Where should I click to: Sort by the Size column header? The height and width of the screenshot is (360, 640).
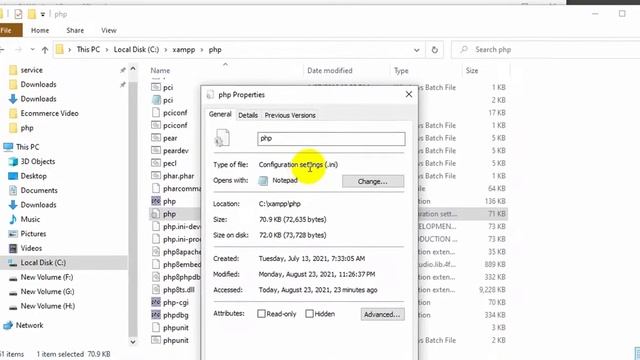click(472, 71)
